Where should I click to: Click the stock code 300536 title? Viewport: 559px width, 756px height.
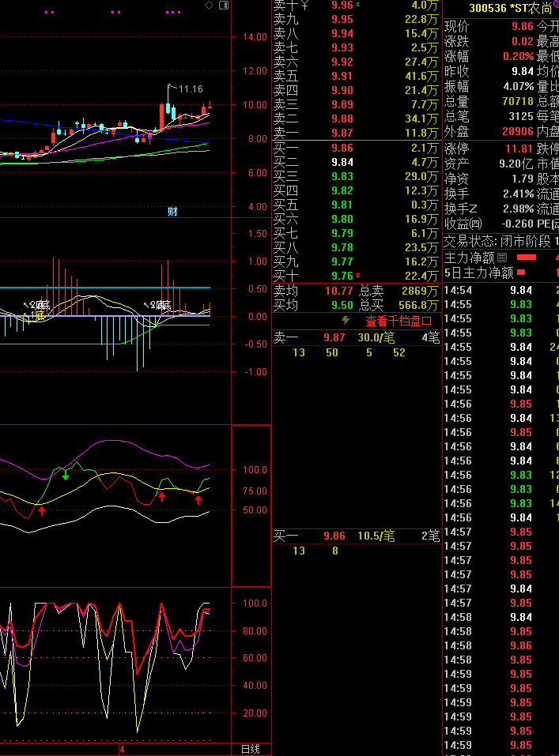[489, 9]
